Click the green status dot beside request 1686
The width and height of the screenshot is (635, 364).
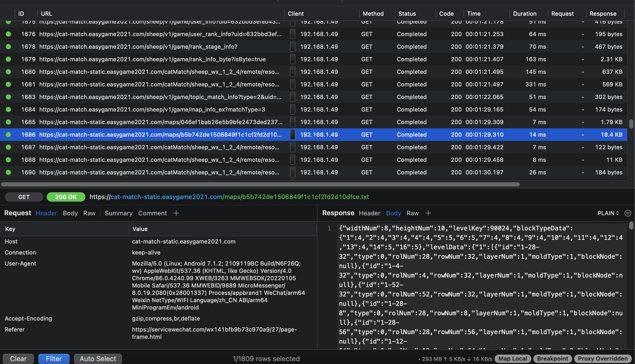tap(8, 135)
